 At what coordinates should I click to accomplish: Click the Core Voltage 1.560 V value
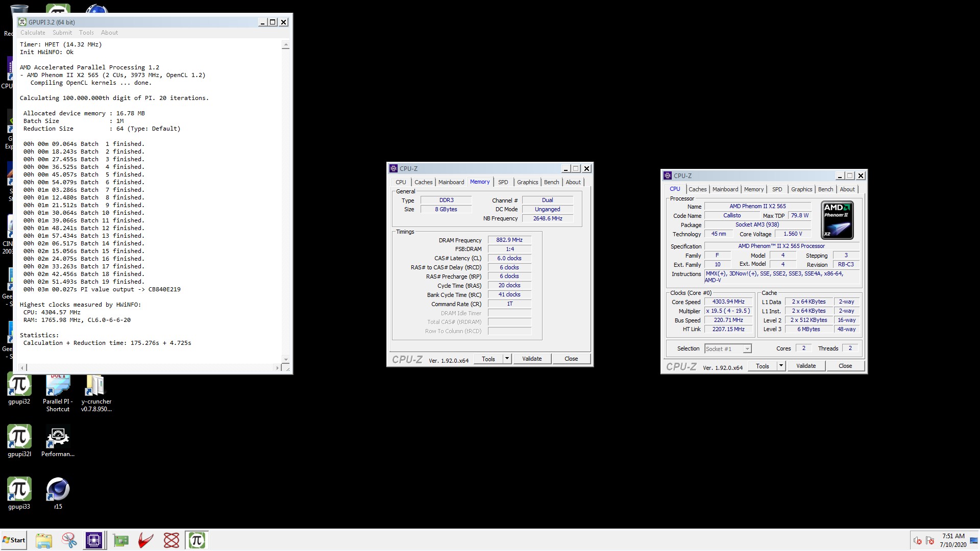[x=793, y=234]
